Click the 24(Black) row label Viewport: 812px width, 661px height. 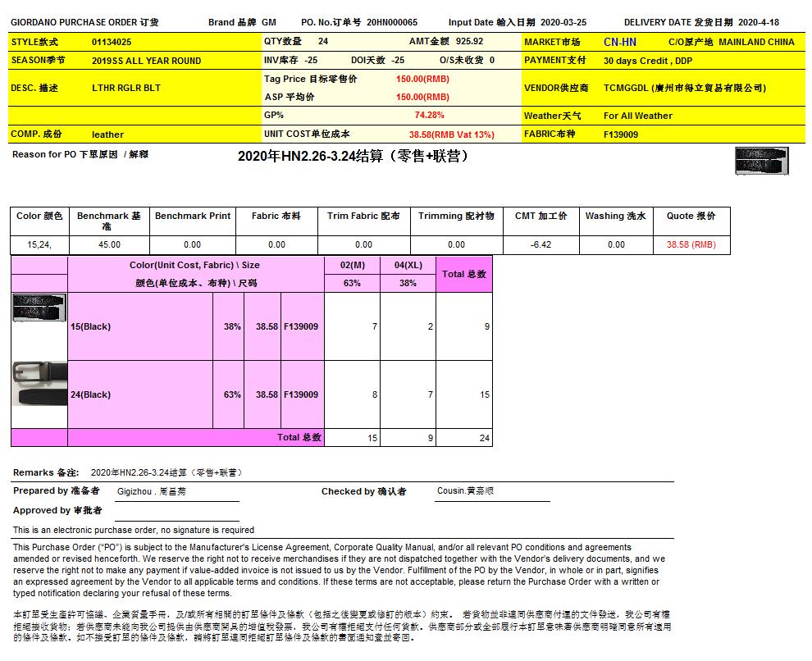tap(90, 394)
